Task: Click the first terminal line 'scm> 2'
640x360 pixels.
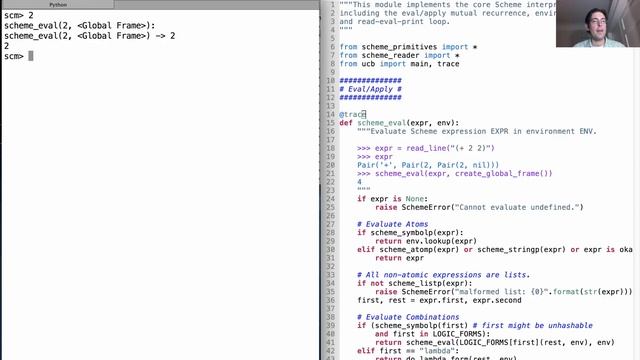Action: 19,16
